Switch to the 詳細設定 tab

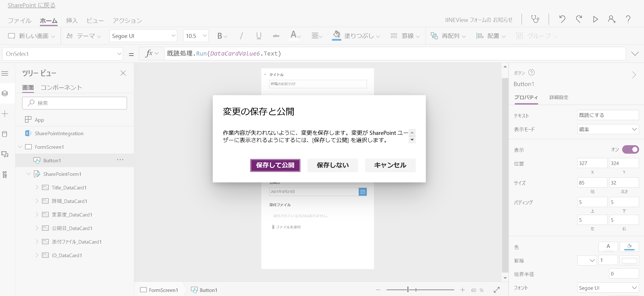pyautogui.click(x=559, y=97)
